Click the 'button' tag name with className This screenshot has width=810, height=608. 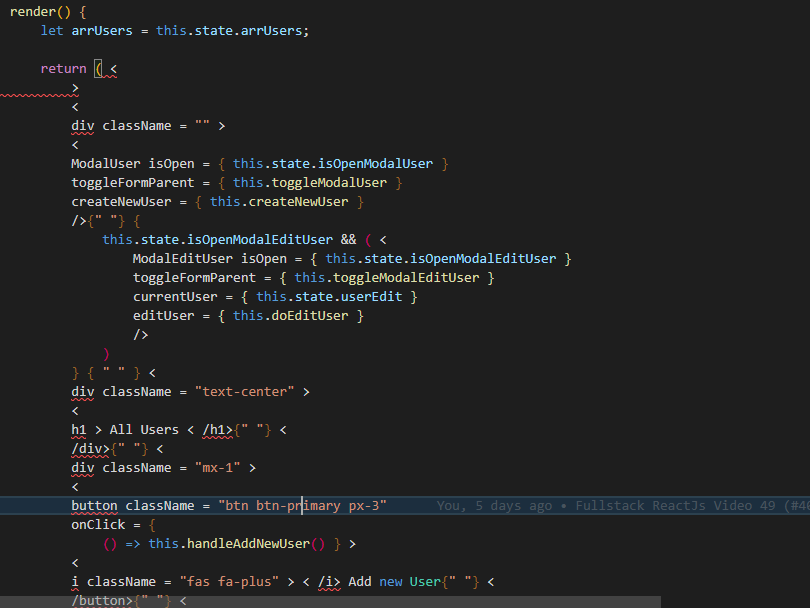coord(94,506)
